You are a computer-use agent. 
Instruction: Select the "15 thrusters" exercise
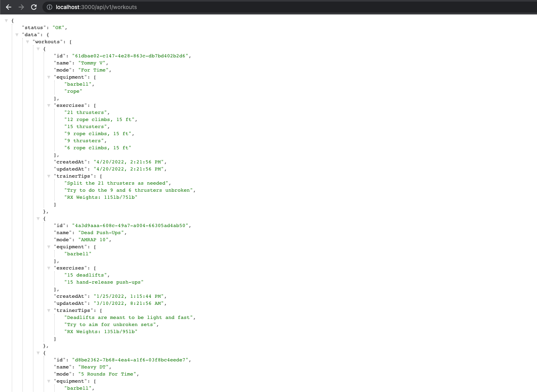[x=86, y=126]
